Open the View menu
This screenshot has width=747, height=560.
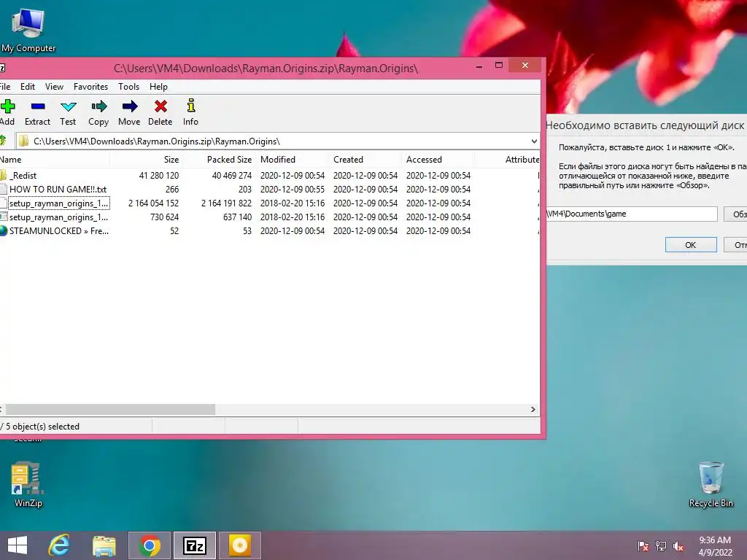coord(54,87)
